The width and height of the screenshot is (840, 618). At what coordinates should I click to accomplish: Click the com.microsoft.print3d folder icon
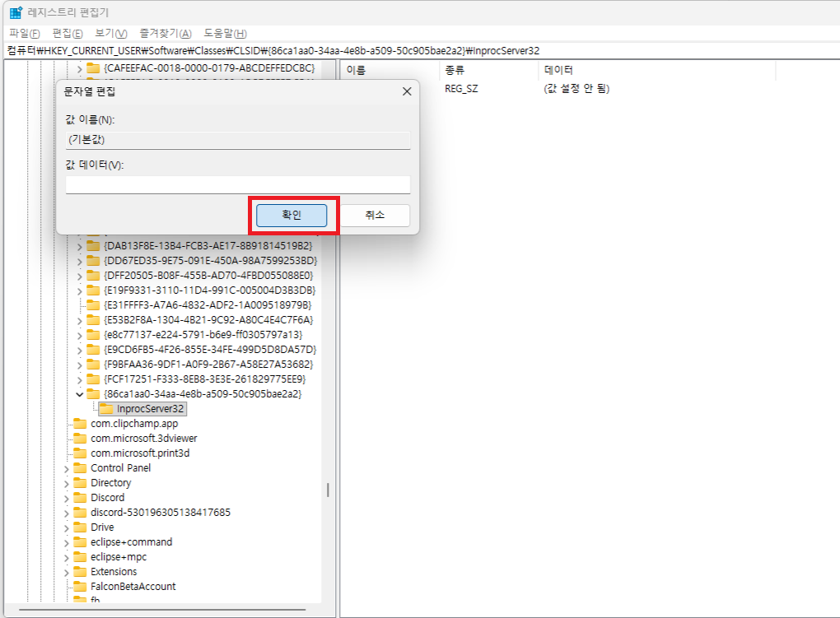[81, 453]
